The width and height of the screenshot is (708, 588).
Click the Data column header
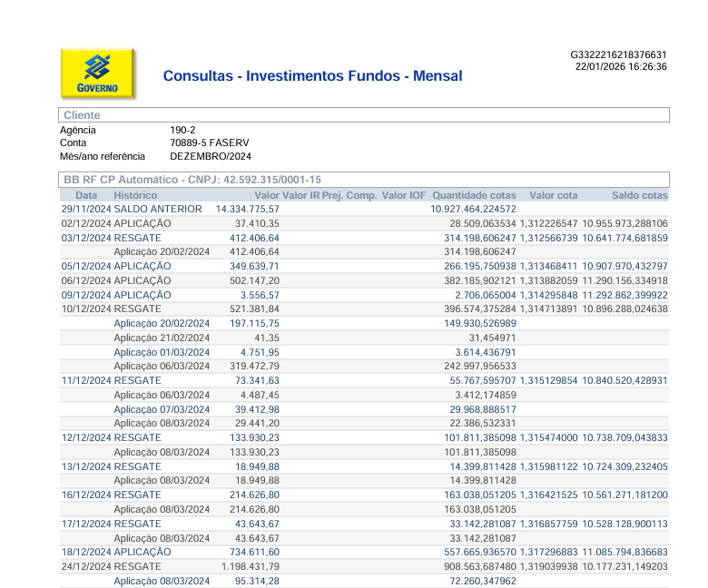(x=86, y=195)
